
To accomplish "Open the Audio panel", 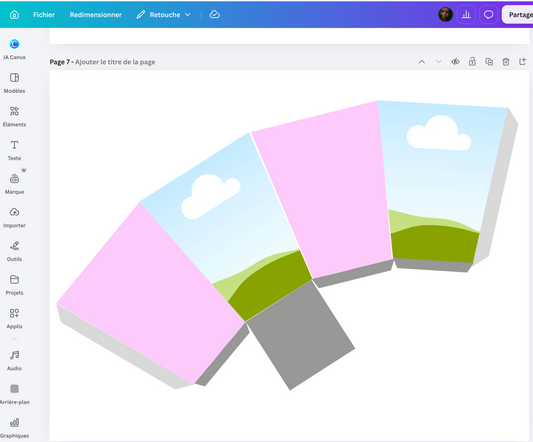I will tap(14, 360).
